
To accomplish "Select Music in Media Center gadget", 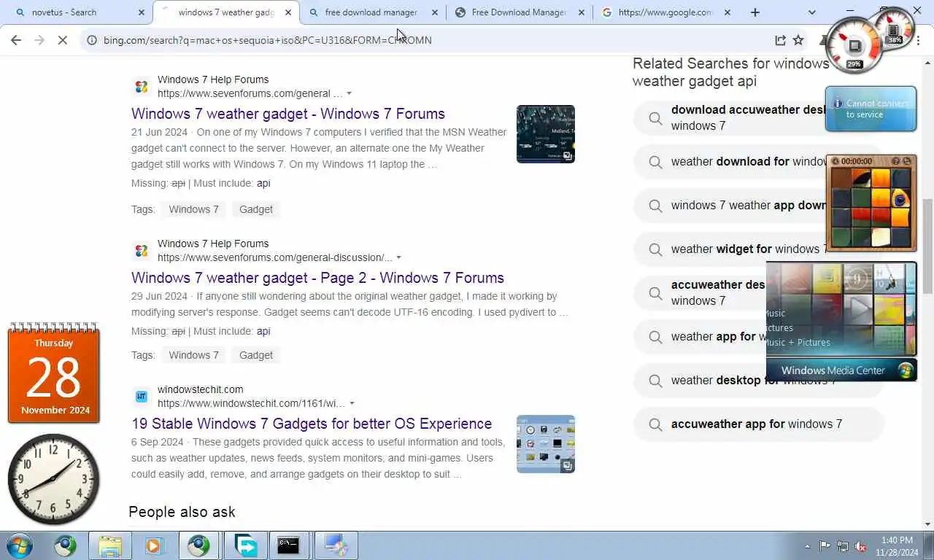I will (x=775, y=314).
